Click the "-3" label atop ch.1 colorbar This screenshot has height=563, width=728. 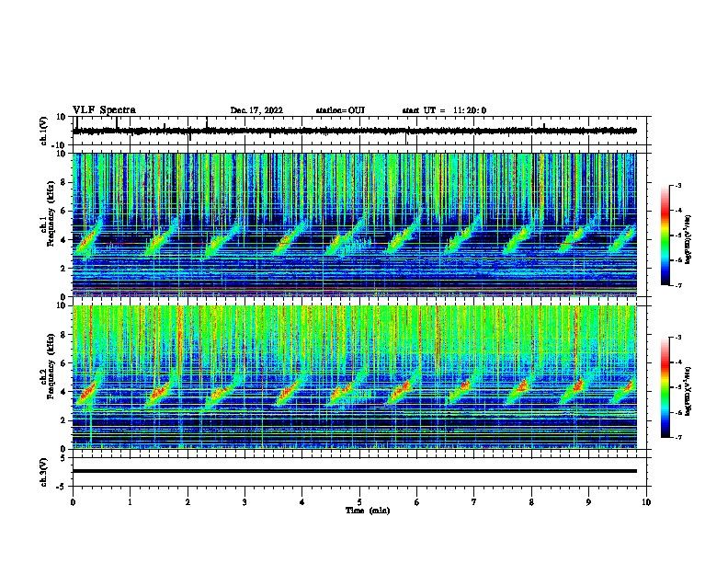[x=677, y=185]
